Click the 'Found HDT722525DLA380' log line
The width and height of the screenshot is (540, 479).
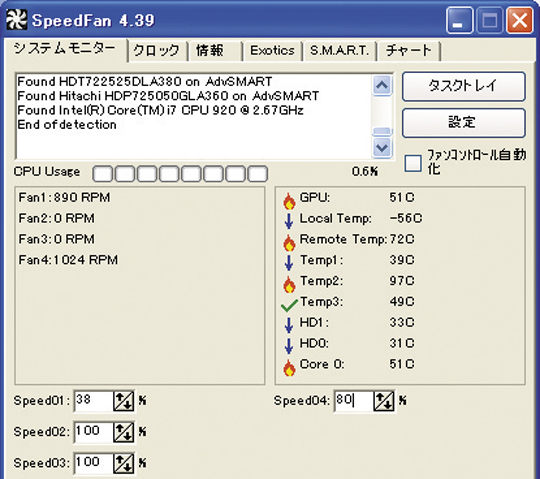point(145,82)
